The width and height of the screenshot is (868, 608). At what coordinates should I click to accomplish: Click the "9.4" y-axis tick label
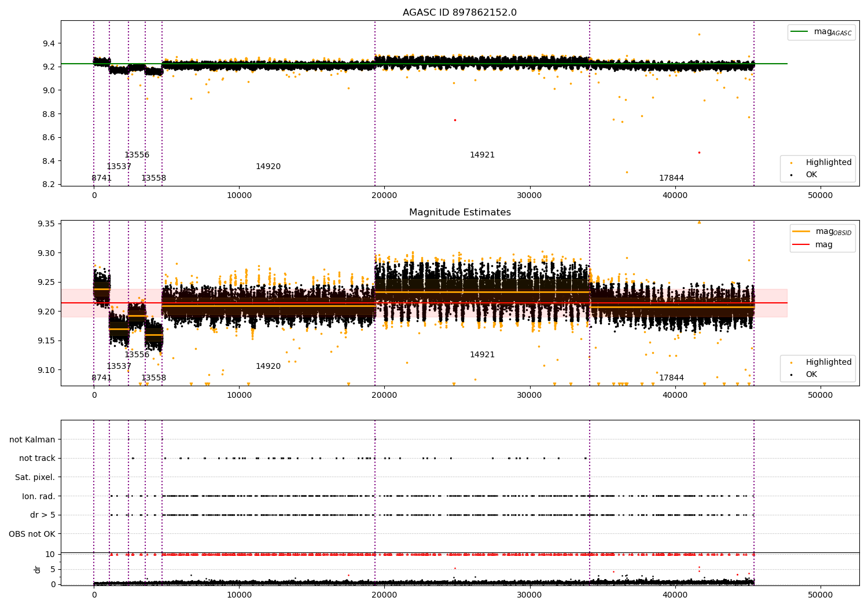point(49,43)
